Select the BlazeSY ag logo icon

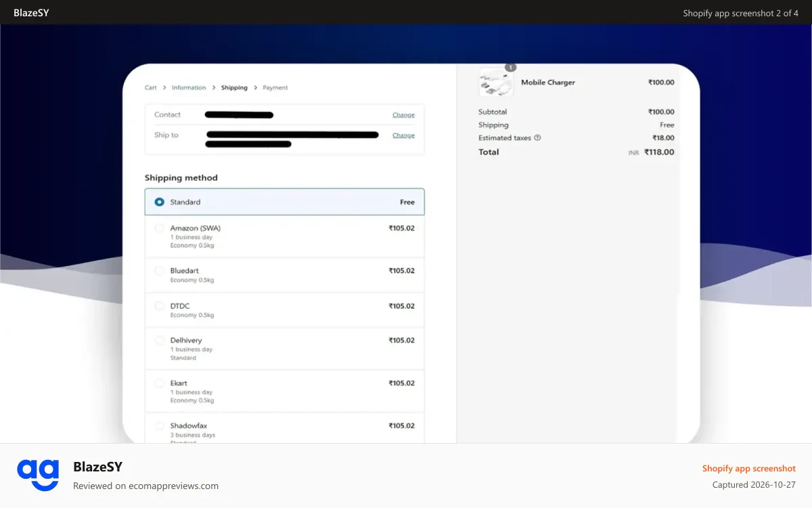38,475
